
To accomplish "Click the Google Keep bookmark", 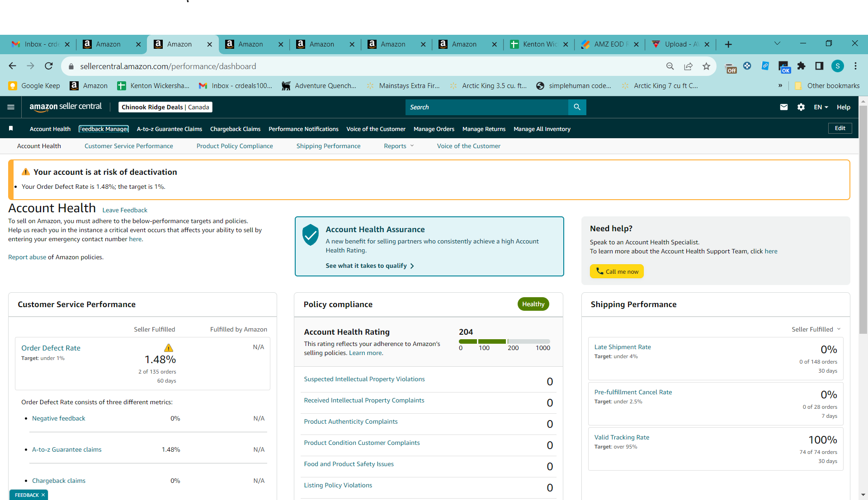I will pos(34,86).
